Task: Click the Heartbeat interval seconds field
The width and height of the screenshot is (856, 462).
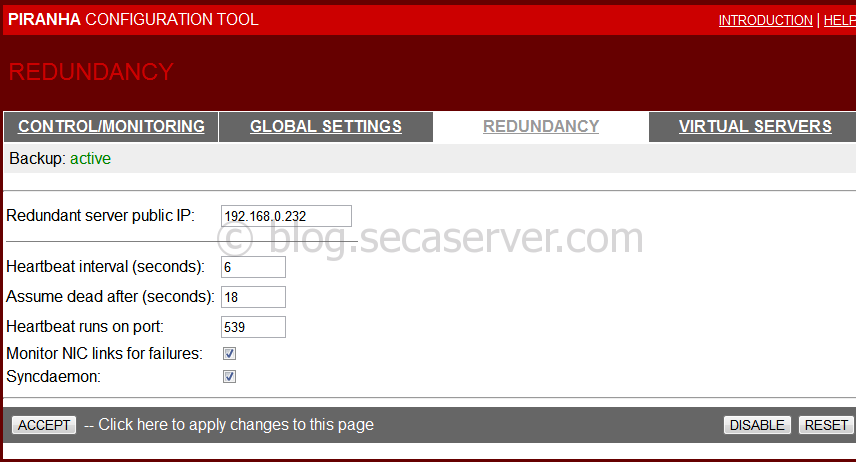Action: (x=253, y=267)
